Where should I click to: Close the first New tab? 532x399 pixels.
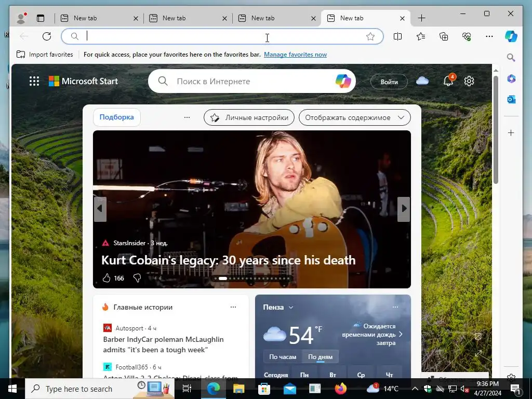pyautogui.click(x=136, y=18)
